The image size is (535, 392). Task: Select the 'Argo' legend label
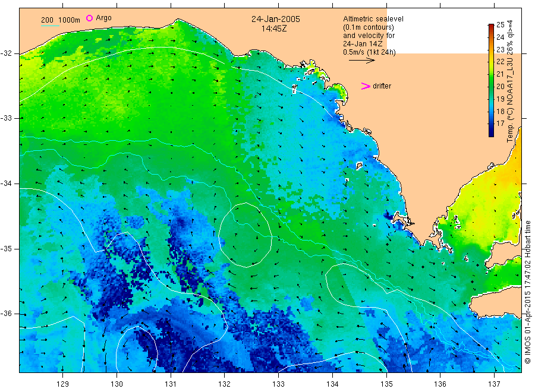click(103, 18)
